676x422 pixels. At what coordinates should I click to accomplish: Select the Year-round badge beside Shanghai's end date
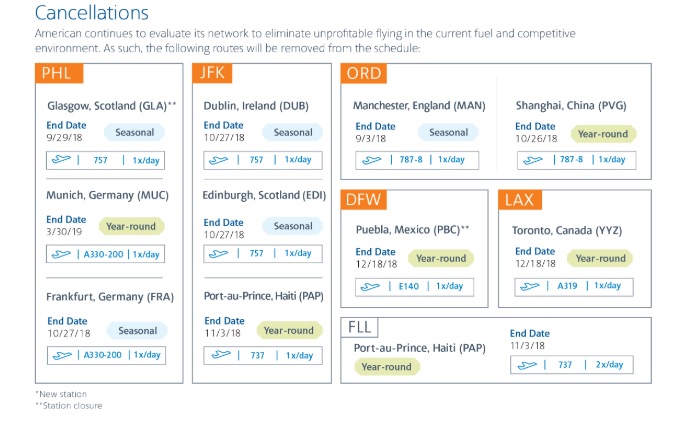pyautogui.click(x=604, y=133)
